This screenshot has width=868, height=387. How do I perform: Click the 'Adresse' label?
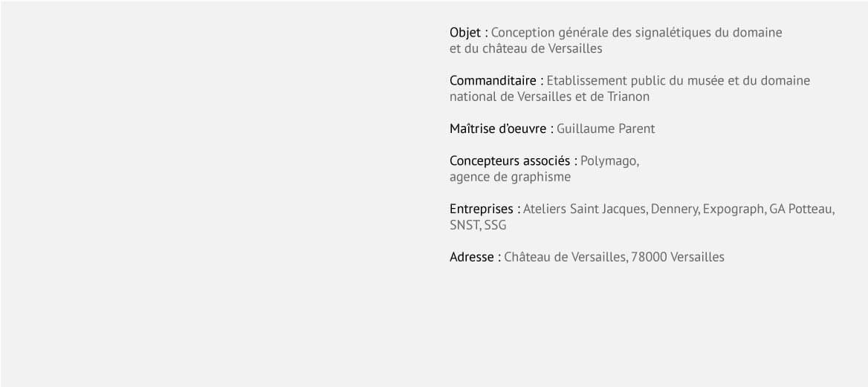[471, 258]
